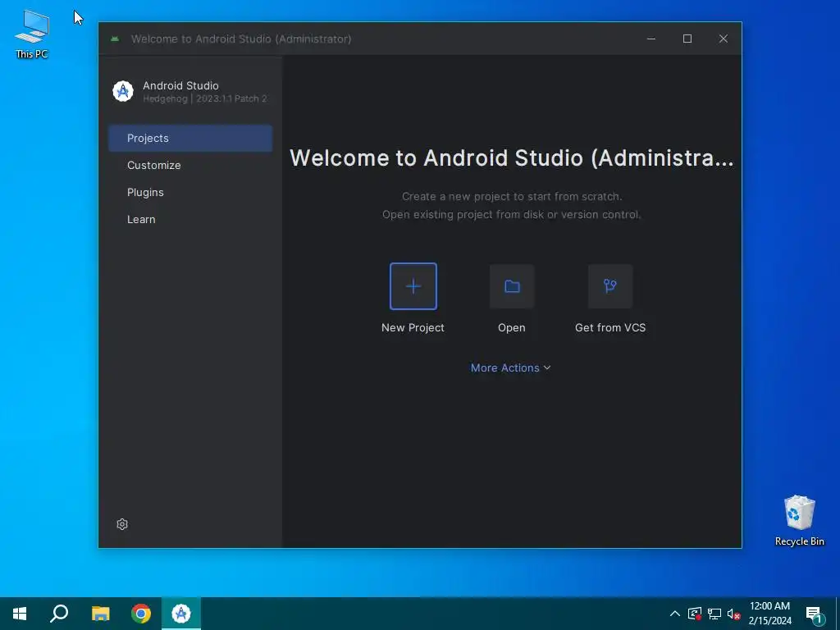The height and width of the screenshot is (630, 840).
Task: Click the taskbar search icon
Action: click(59, 614)
